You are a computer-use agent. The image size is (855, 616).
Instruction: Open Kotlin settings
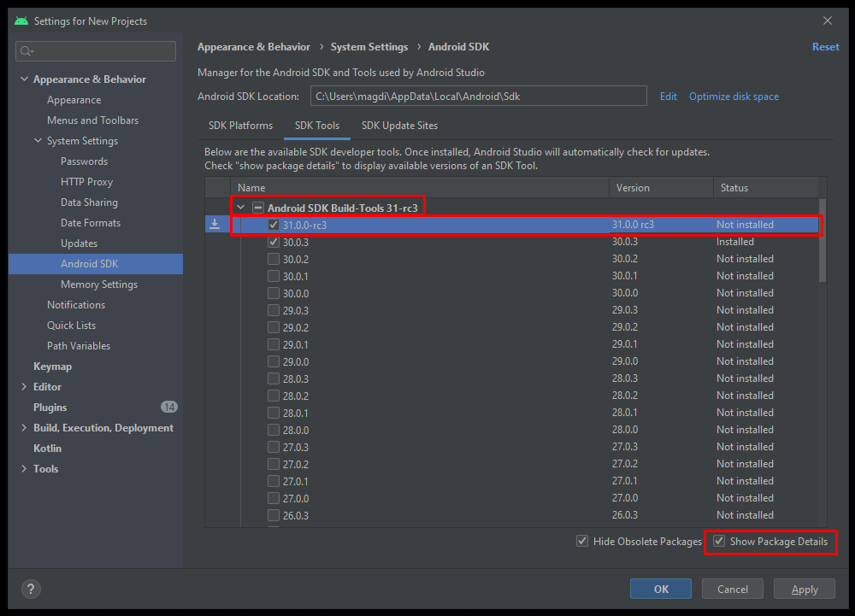(x=47, y=449)
